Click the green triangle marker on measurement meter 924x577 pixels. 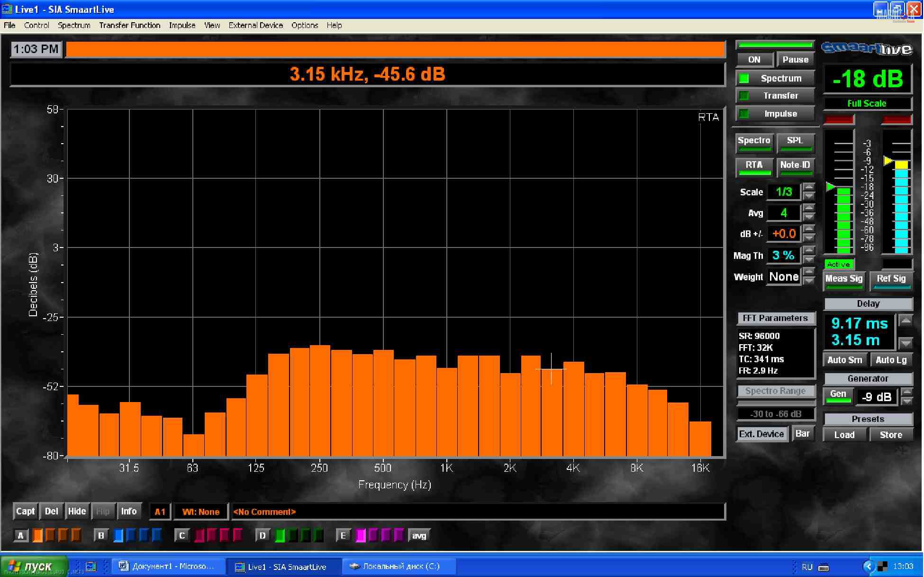[830, 187]
